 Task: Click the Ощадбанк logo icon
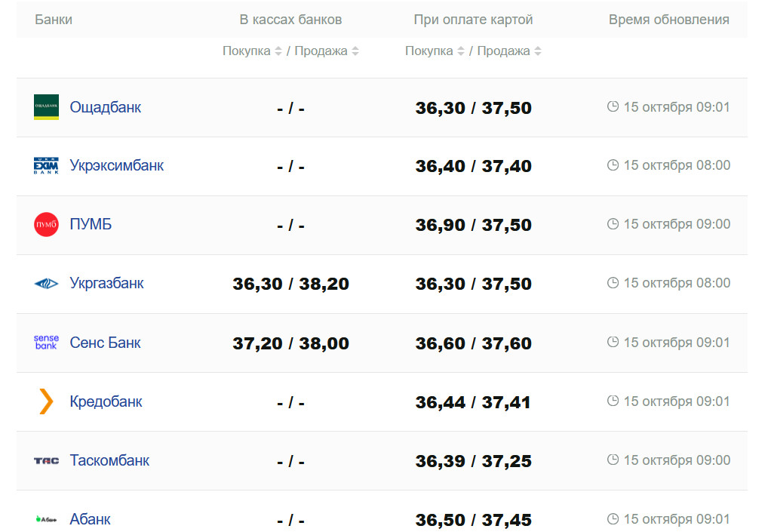click(x=46, y=107)
